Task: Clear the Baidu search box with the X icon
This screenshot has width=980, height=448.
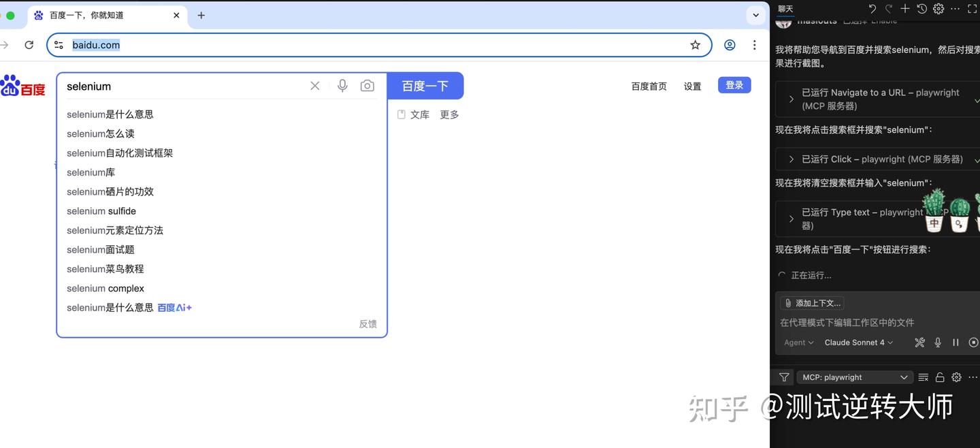Action: click(315, 86)
